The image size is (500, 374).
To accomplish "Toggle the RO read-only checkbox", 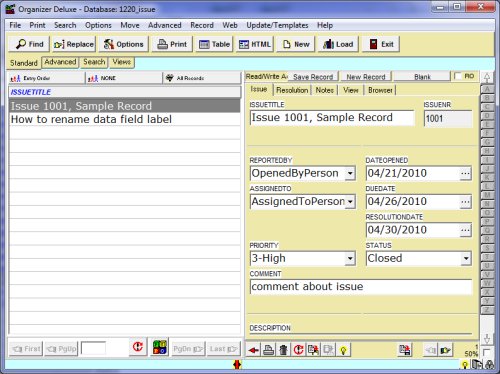I will [458, 76].
